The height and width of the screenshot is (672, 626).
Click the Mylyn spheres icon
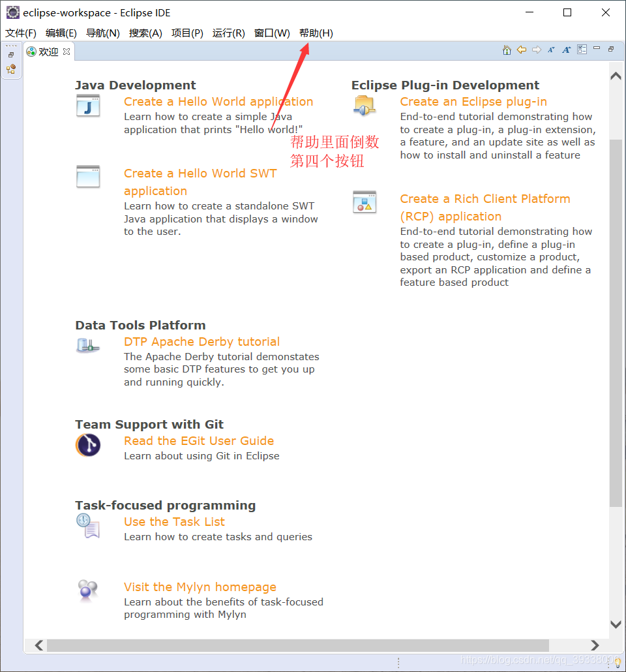pyautogui.click(x=88, y=590)
